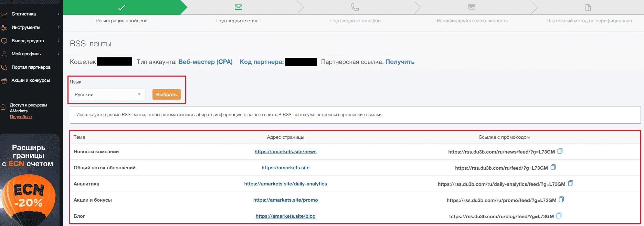Click the identity verification card icon
Viewport: 644px width, 226px height.
(472, 7)
